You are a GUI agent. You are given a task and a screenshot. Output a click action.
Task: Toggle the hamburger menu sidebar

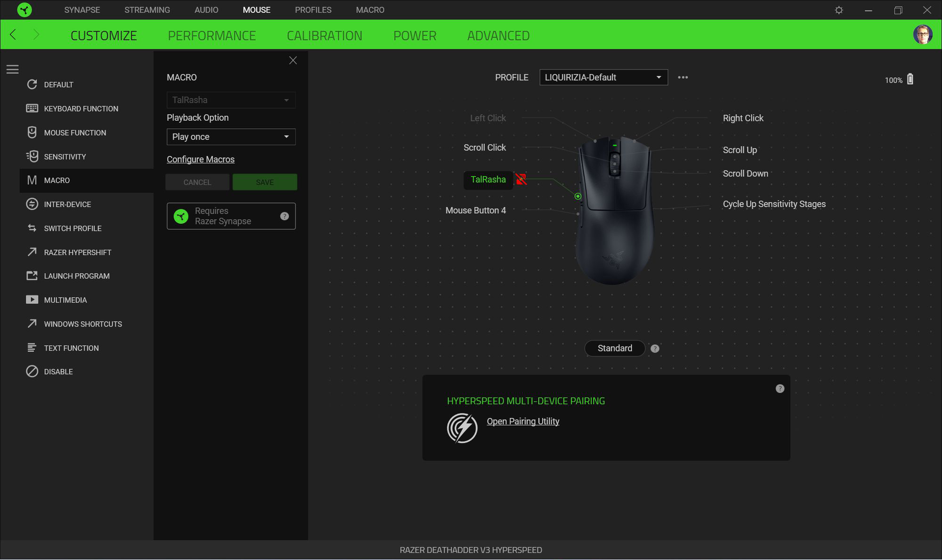click(13, 70)
